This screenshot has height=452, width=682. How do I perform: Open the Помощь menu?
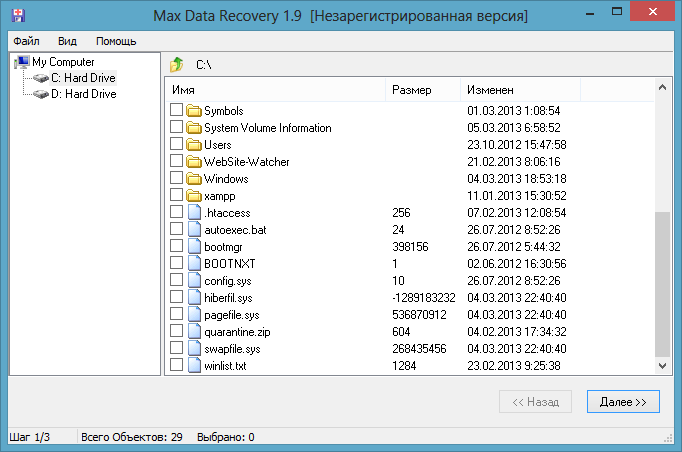(116, 41)
